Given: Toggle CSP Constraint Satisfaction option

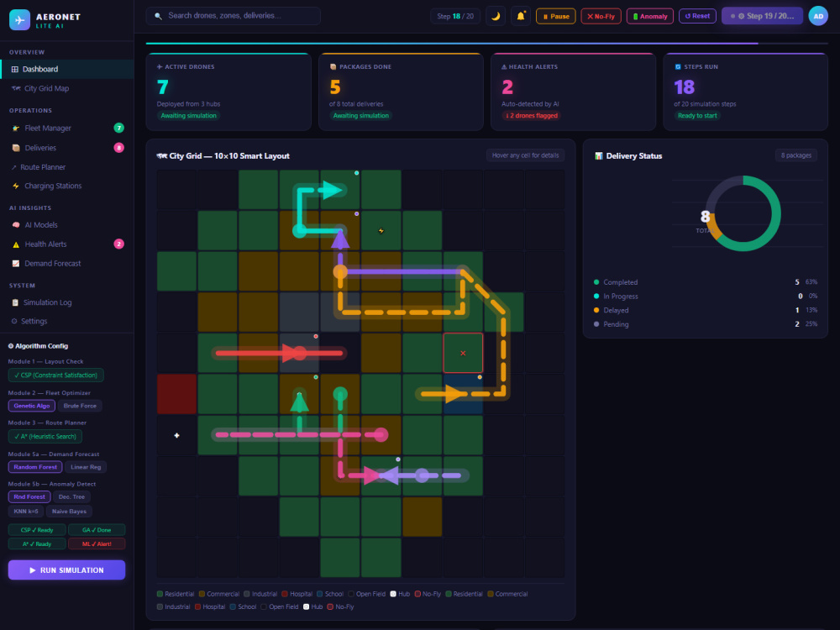Looking at the screenshot, I should click(x=55, y=375).
